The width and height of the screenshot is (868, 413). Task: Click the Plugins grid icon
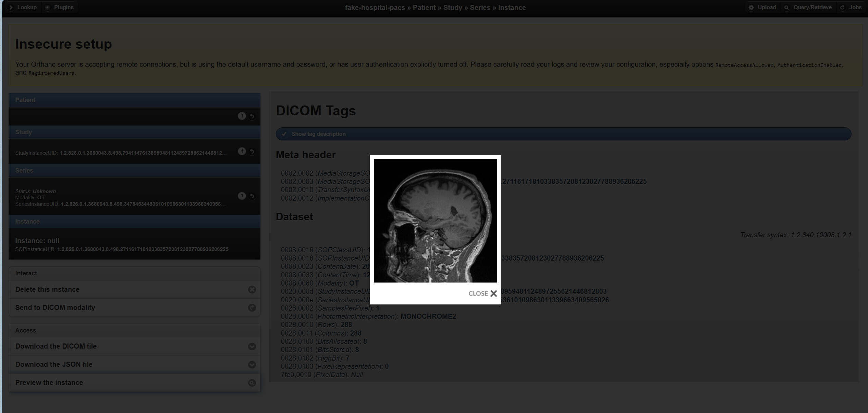pyautogui.click(x=48, y=7)
